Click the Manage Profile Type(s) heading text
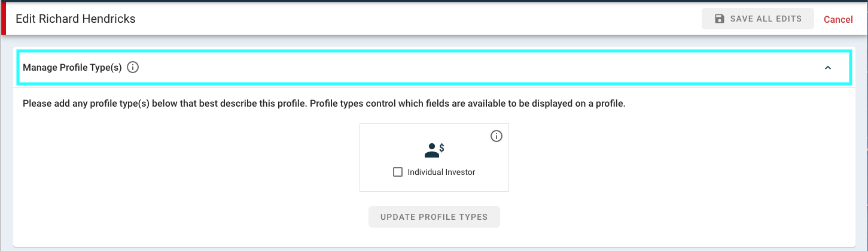868x251 pixels. pyautogui.click(x=72, y=68)
